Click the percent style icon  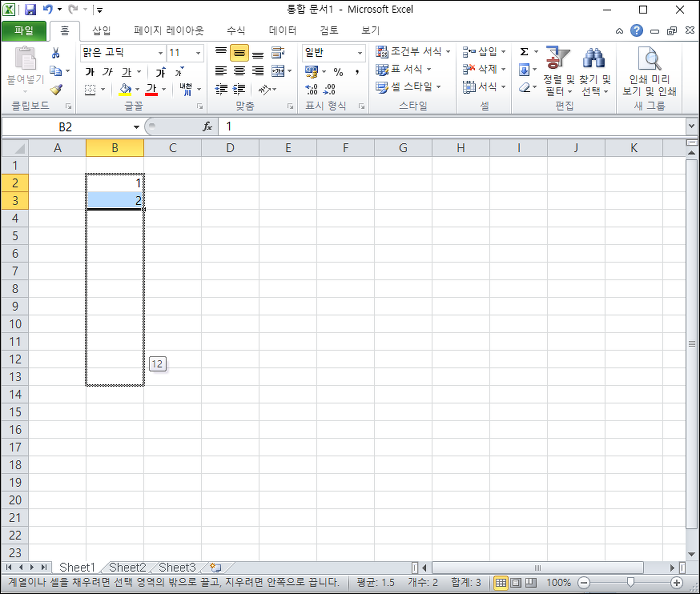338,71
